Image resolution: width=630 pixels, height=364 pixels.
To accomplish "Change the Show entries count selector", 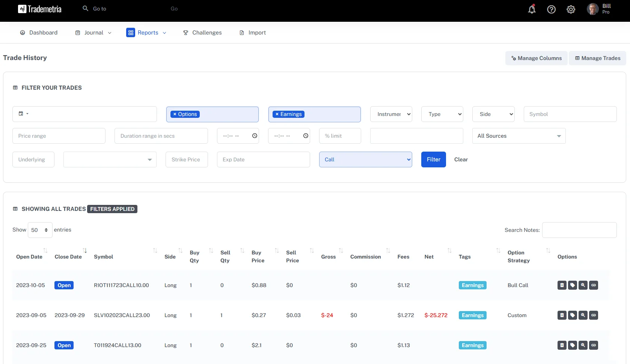I will pos(40,230).
